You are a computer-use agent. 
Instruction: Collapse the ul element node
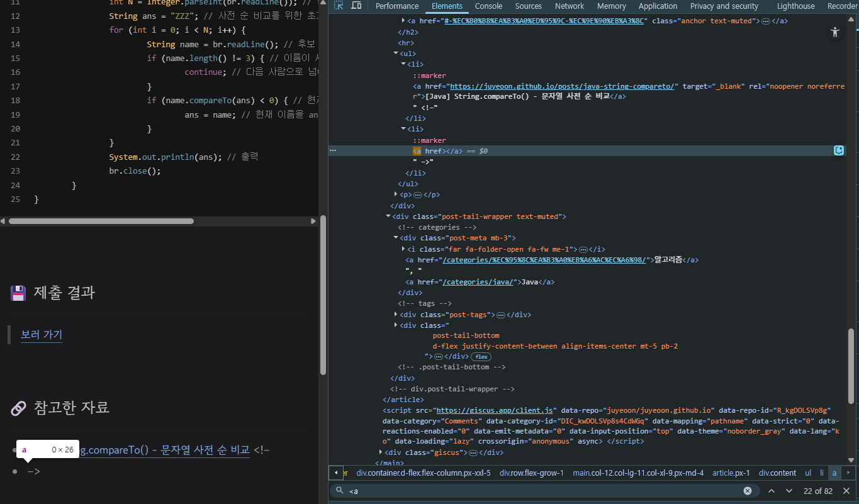(396, 53)
